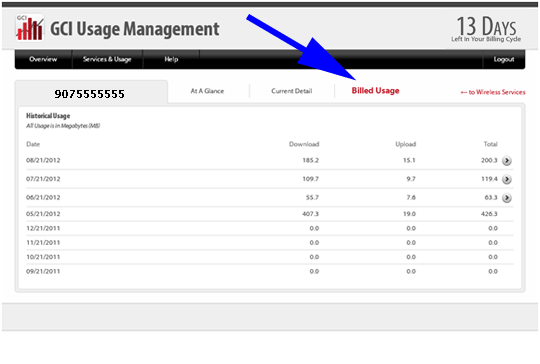
Task: Click the 200.3 total value
Action: coord(489,160)
